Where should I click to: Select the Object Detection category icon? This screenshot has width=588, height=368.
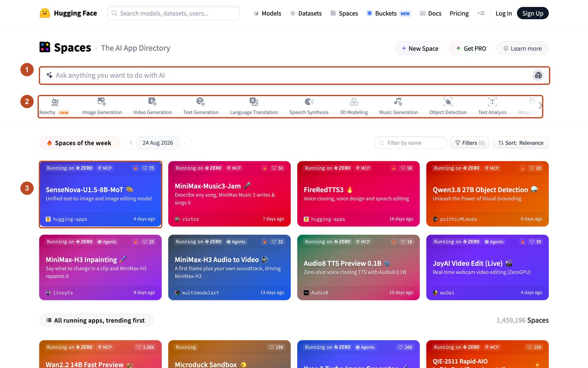click(448, 101)
